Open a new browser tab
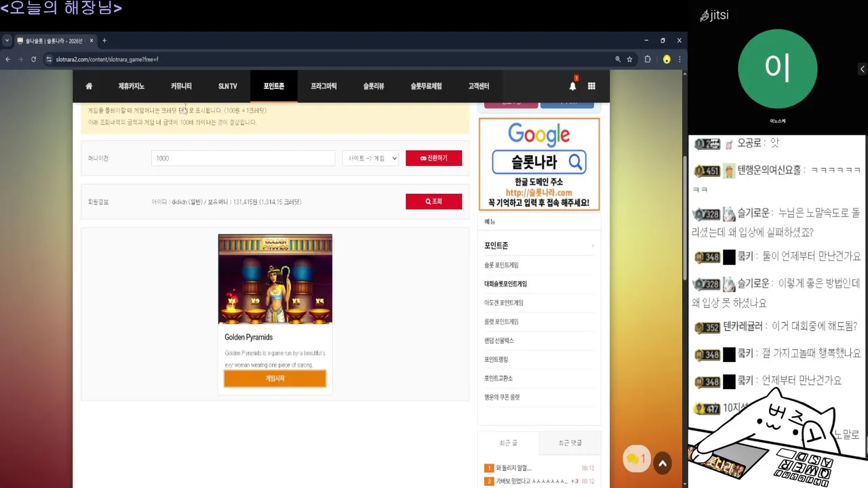The width and height of the screenshot is (868, 488). pos(104,41)
